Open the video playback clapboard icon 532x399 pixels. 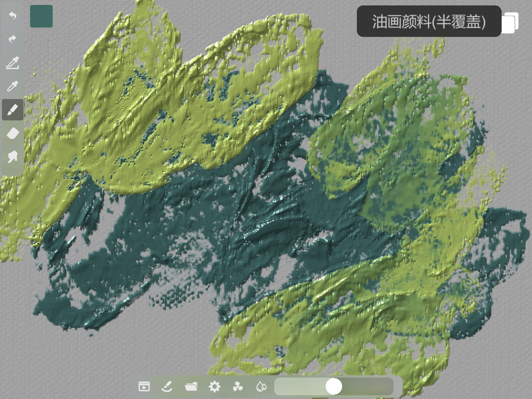coord(144,387)
